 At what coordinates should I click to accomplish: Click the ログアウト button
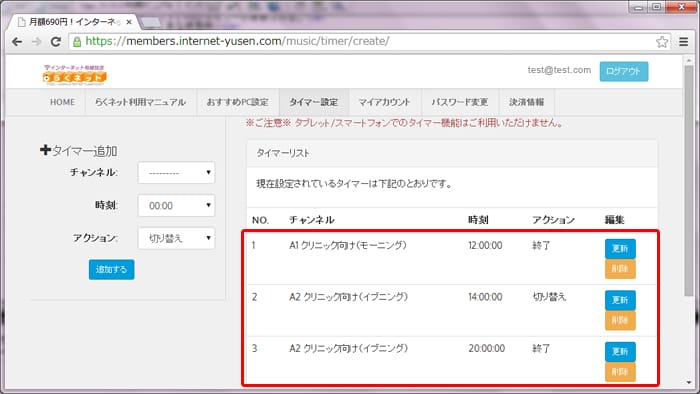click(624, 71)
